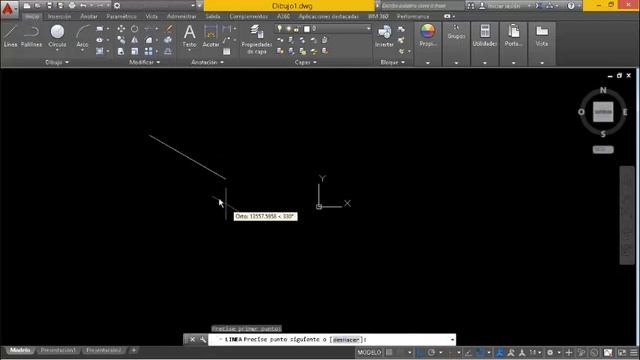Expand the Modificar panel
Viewport: 640px width, 360px height.
pyautogui.click(x=144, y=62)
